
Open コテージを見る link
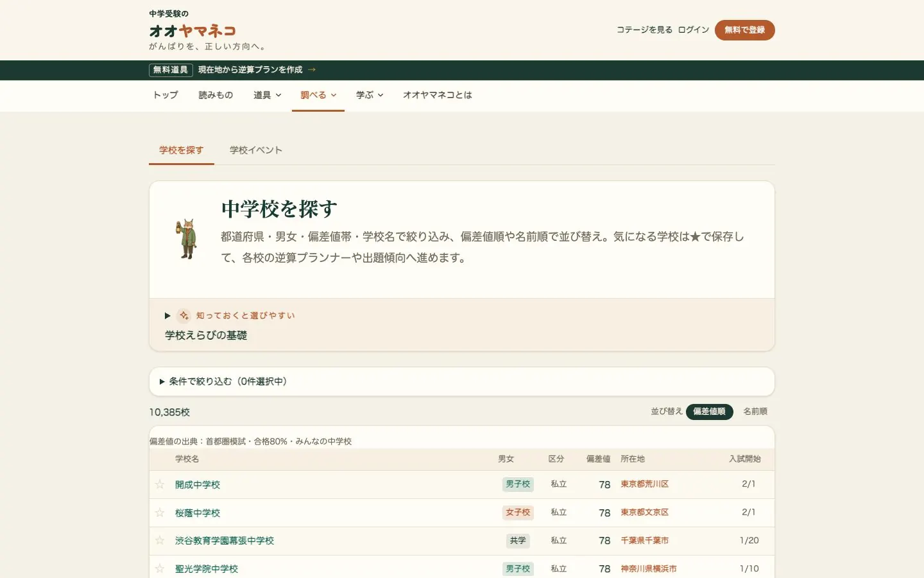click(644, 30)
